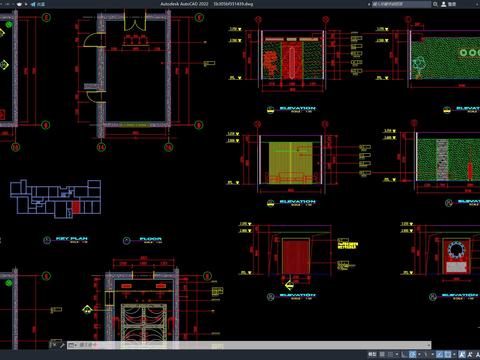Expand the object snap settings dropdown arrow
The height and width of the screenshot is (360, 480).
(x=454, y=354)
